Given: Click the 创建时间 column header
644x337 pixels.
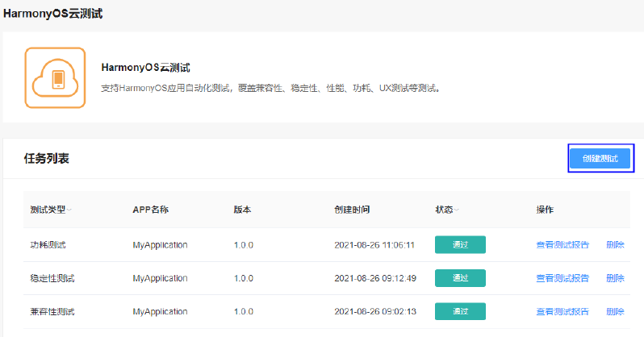Looking at the screenshot, I should (x=352, y=210).
